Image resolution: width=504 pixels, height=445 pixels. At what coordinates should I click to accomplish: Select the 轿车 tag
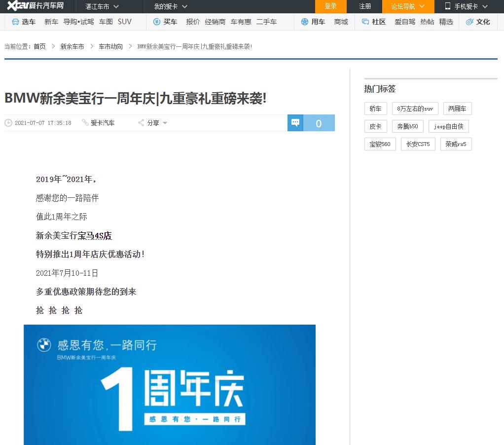(x=375, y=109)
